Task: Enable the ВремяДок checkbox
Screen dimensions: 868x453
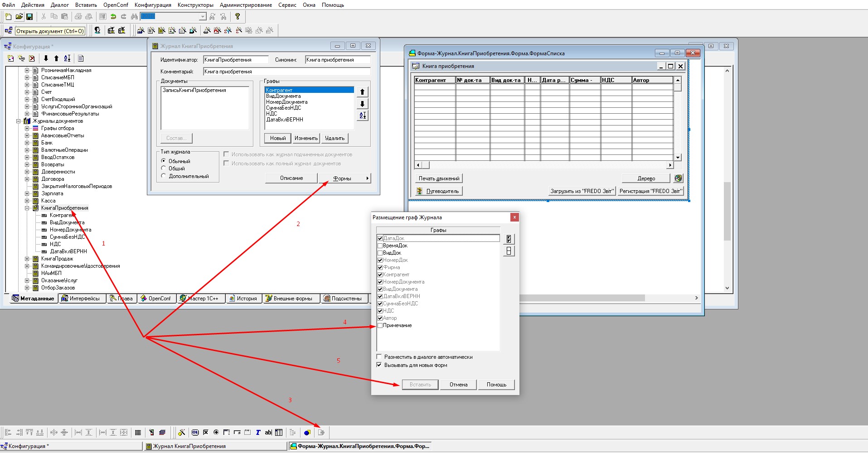Action: click(380, 246)
